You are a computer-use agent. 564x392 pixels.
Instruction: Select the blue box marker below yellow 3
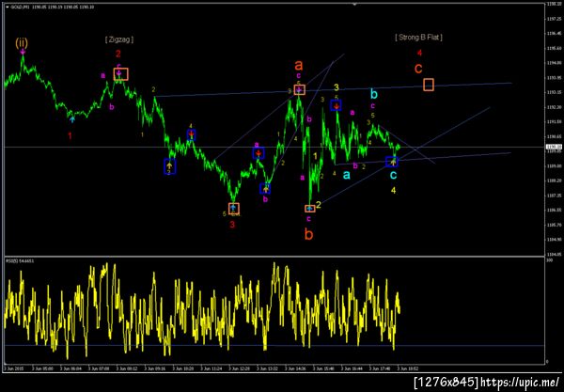coord(336,105)
